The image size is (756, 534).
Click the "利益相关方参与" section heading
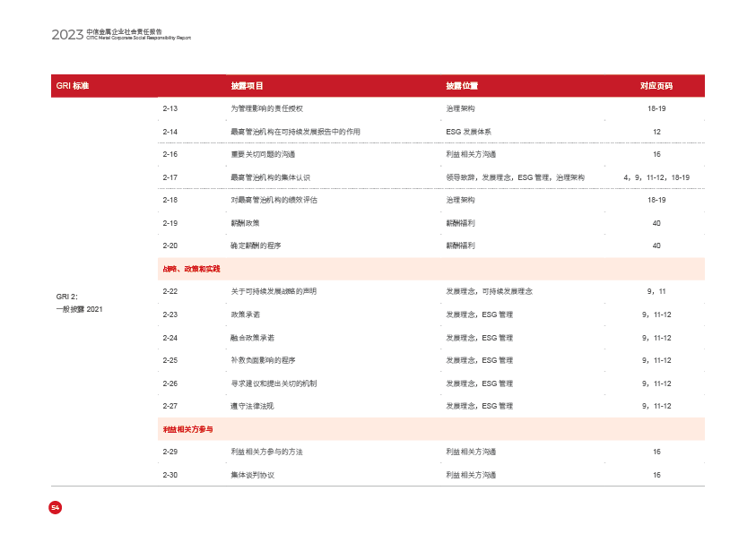tap(188, 429)
